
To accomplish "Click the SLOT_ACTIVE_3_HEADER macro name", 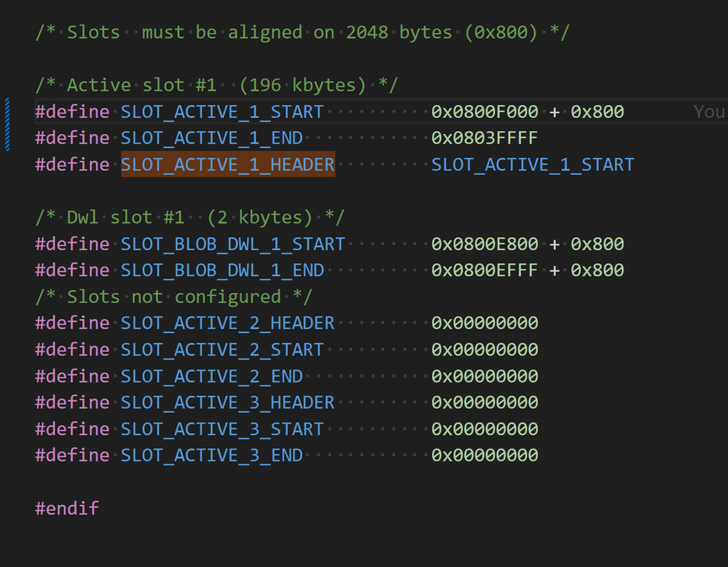I will tap(227, 402).
